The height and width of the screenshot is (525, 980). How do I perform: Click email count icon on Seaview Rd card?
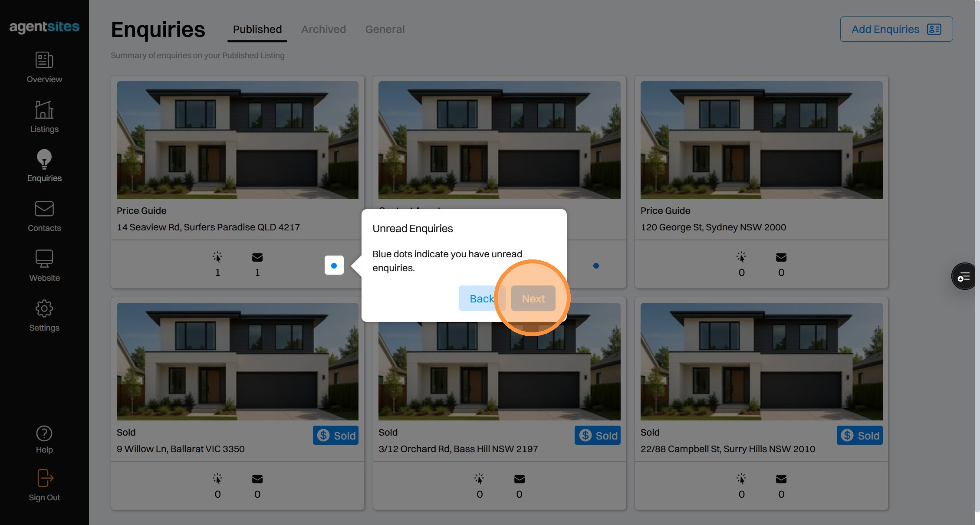click(x=257, y=258)
